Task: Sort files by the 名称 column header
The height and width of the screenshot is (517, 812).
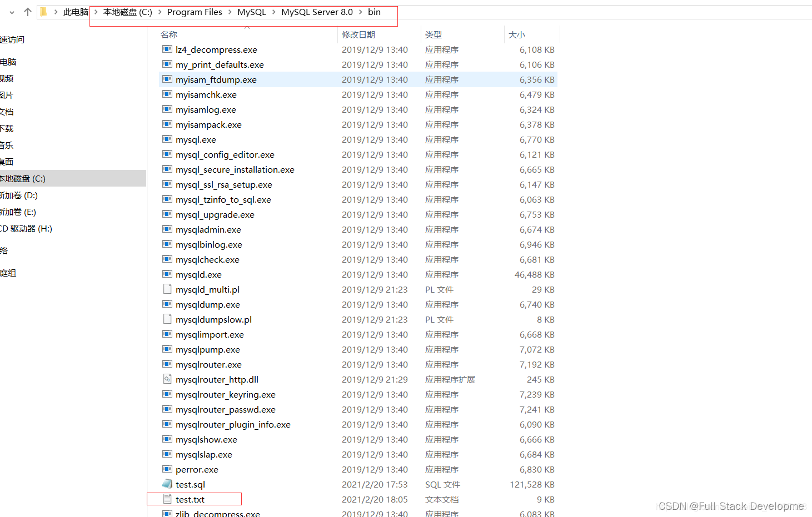Action: pos(168,34)
